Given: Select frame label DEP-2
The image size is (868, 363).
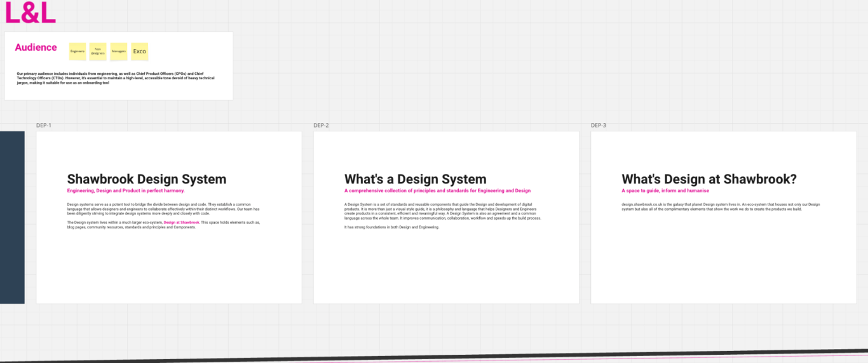Looking at the screenshot, I should coord(321,126).
